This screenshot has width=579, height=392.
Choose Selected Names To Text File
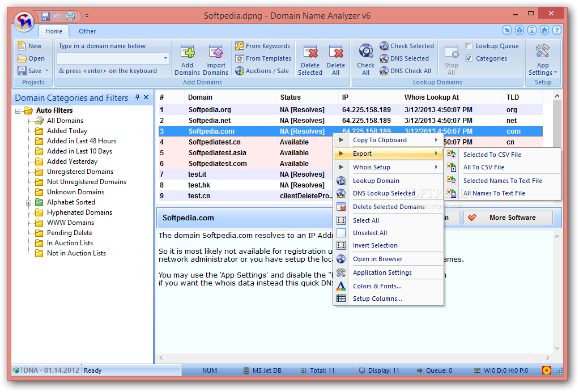[x=503, y=181]
